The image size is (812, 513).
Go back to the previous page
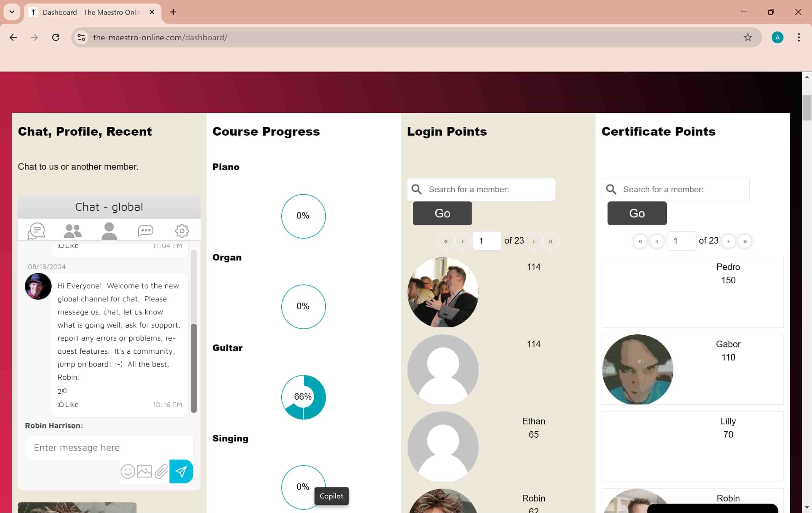tap(13, 37)
